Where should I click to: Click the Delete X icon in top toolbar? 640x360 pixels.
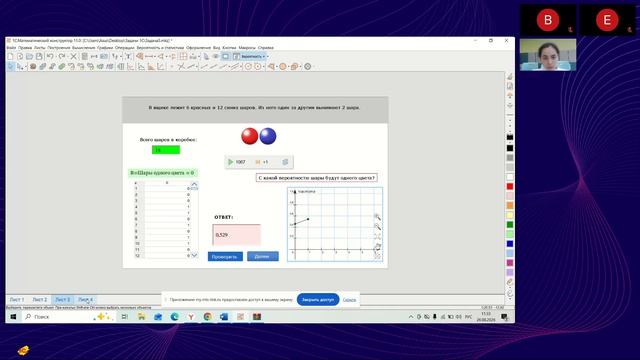click(x=73, y=56)
